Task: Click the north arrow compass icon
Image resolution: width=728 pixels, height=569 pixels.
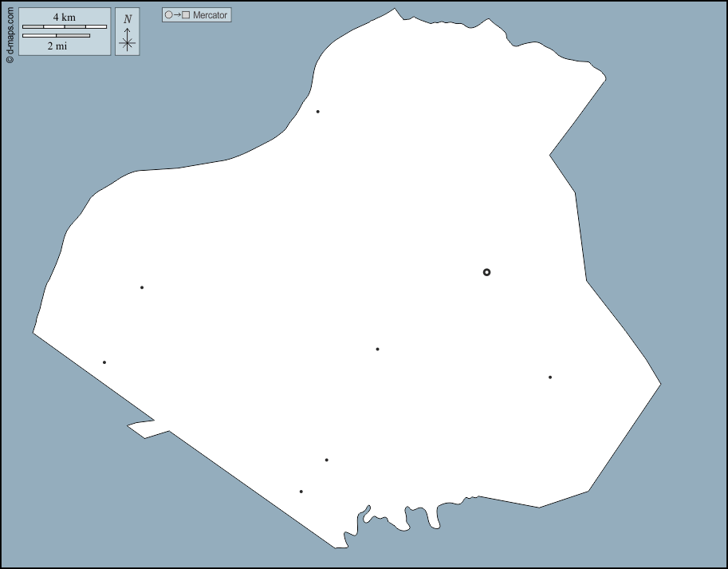Action: (128, 39)
